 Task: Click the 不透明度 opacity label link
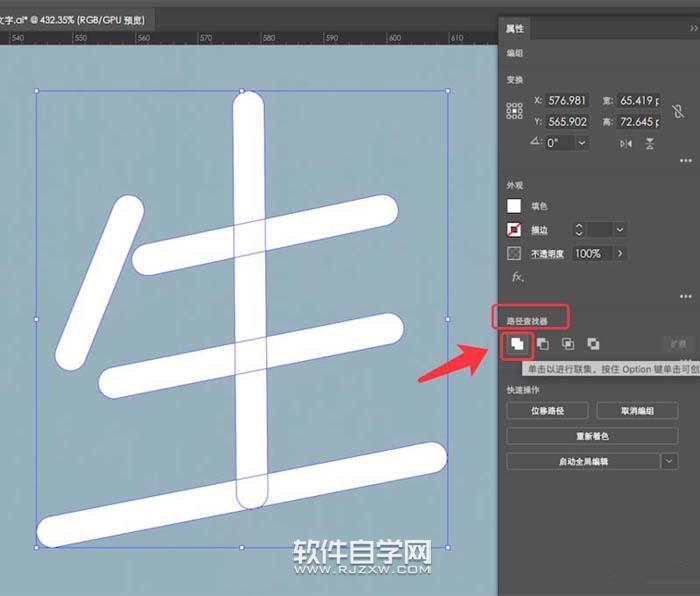(547, 254)
